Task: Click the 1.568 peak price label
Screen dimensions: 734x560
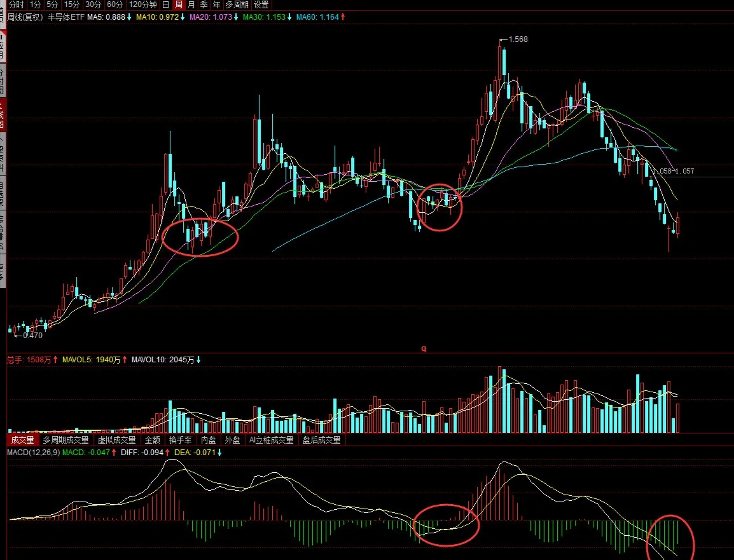Action: [x=518, y=39]
